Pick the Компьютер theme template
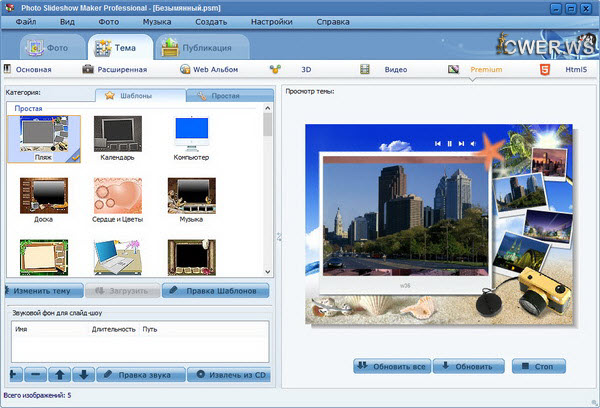 click(x=191, y=139)
